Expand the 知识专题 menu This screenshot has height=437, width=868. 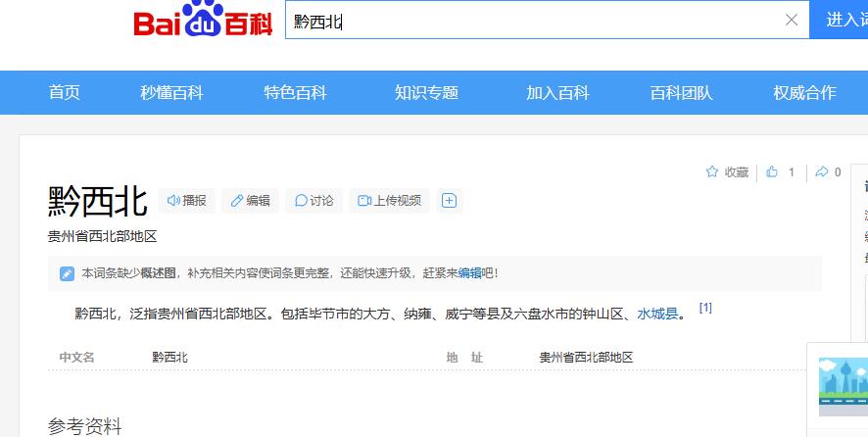[x=426, y=93]
